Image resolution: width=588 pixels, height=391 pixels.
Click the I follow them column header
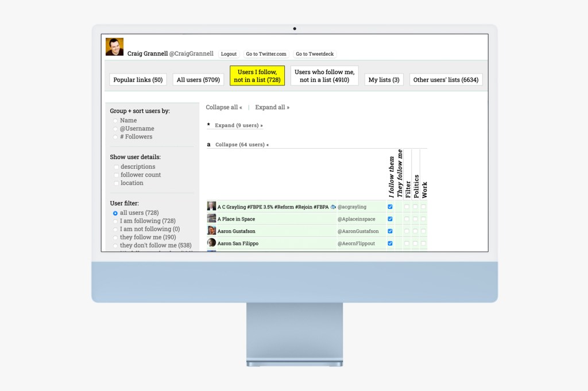click(391, 177)
